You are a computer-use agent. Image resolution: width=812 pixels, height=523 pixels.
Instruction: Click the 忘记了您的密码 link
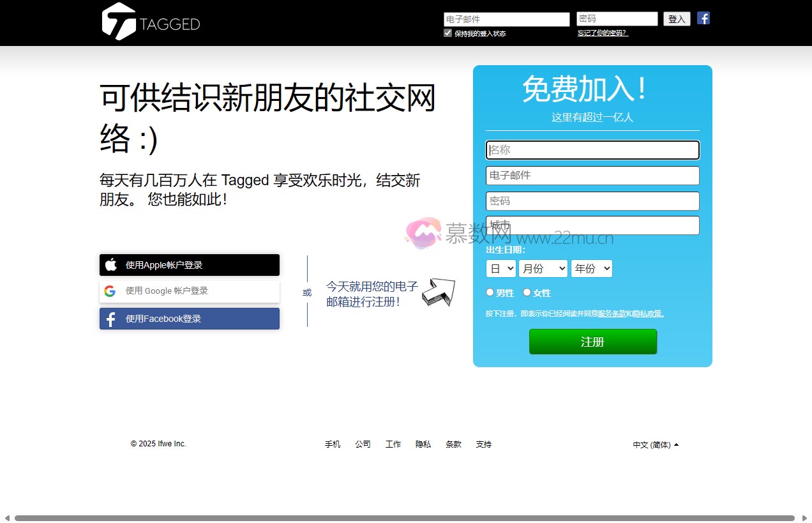[x=603, y=33]
